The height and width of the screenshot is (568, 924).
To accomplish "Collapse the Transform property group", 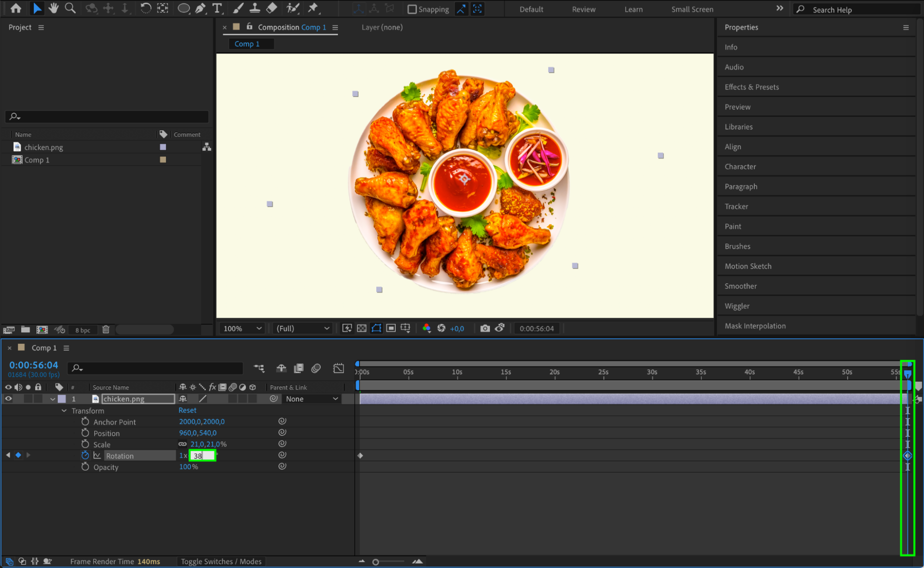I will point(64,410).
